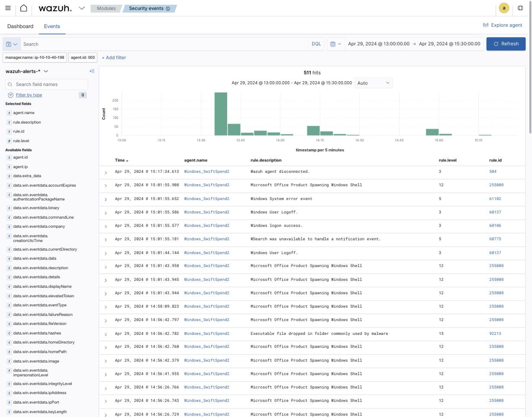Select data.win.eventdata.integrityLevel field
This screenshot has width=532, height=417.
pyautogui.click(x=42, y=383)
